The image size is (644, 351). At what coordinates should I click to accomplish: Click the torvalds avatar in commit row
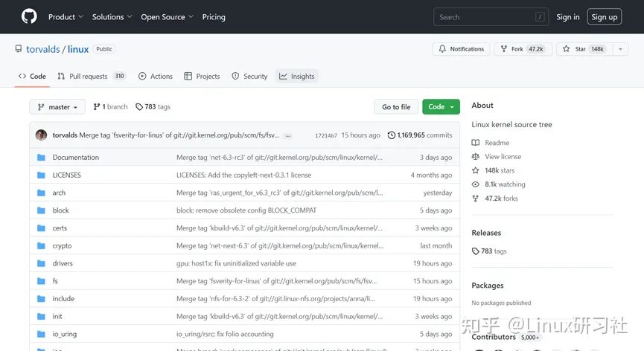41,135
